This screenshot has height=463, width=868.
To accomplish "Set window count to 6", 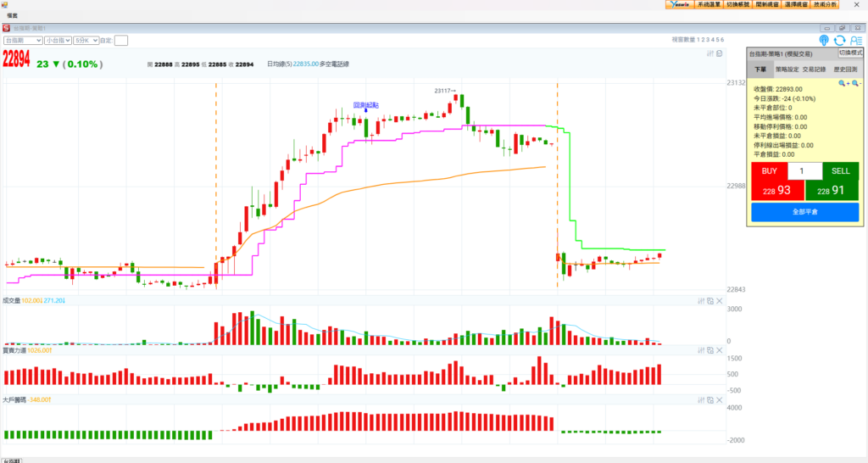I will (722, 40).
